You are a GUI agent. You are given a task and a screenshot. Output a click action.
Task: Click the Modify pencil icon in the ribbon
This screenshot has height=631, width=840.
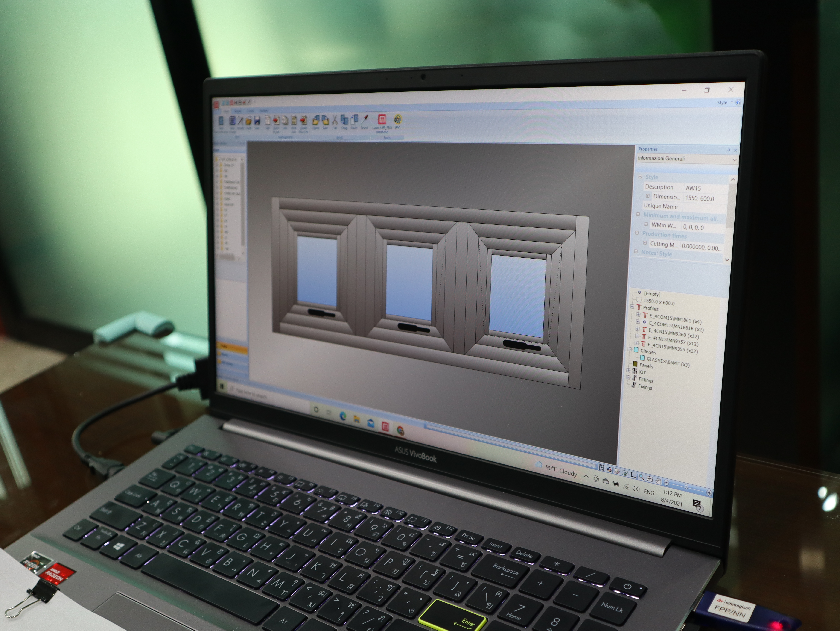point(240,122)
